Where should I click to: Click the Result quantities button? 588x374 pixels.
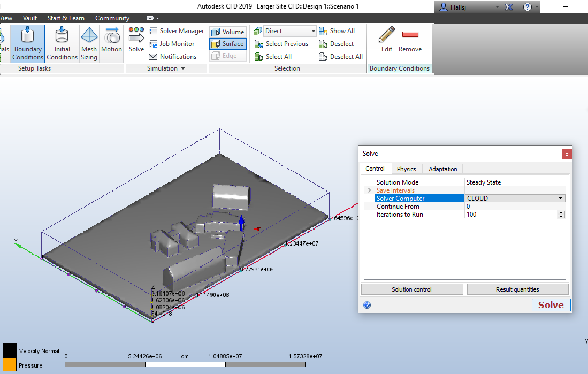(x=517, y=289)
